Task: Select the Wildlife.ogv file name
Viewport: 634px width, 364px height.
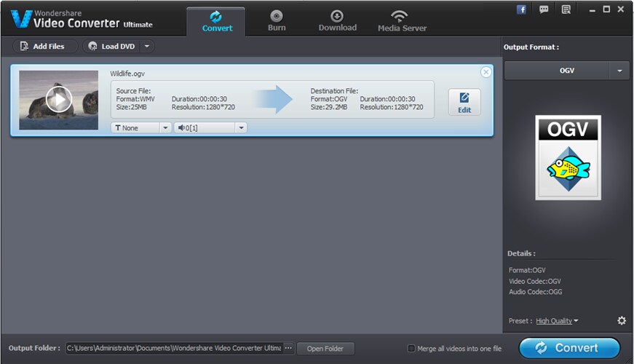Action: click(x=127, y=74)
